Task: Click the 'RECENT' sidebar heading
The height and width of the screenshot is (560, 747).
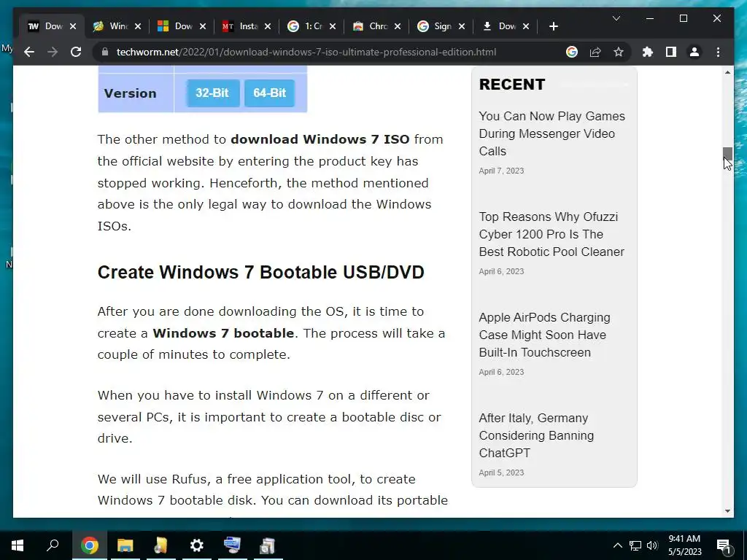Action: [511, 85]
